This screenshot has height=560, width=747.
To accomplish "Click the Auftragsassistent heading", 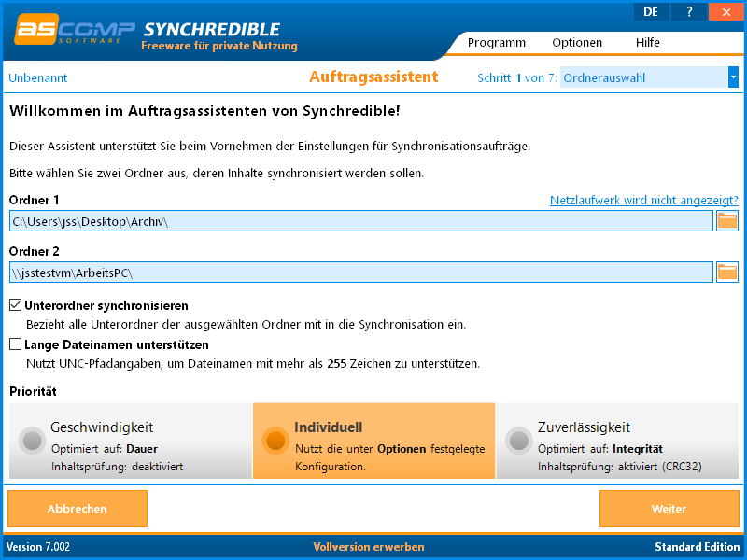I will click(x=373, y=77).
